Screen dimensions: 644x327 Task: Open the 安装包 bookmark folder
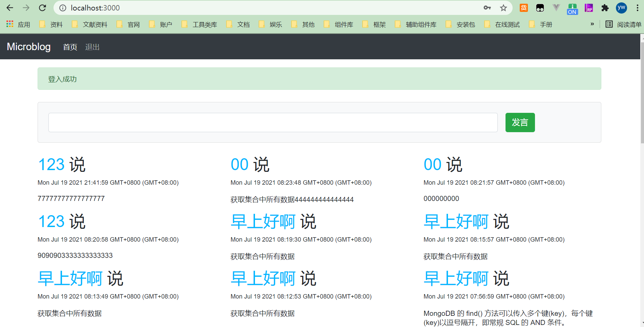click(x=460, y=24)
